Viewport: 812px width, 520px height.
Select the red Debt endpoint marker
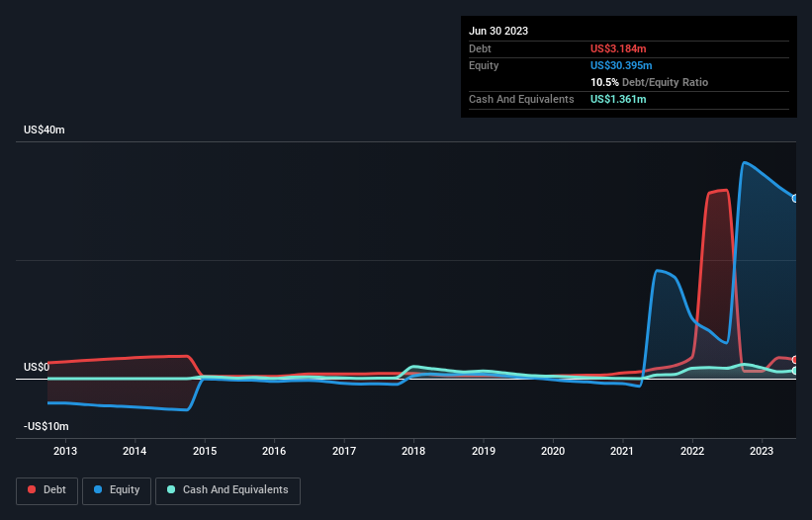coord(795,360)
